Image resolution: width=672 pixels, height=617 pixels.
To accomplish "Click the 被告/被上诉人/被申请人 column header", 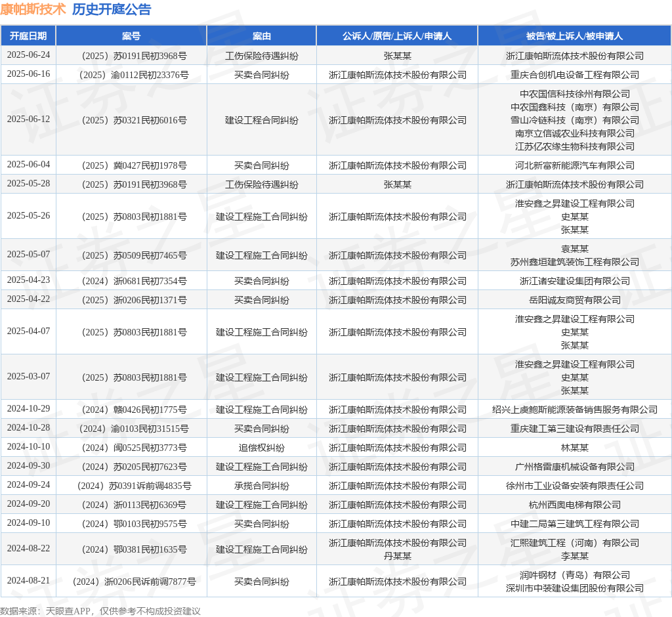I will point(574,36).
